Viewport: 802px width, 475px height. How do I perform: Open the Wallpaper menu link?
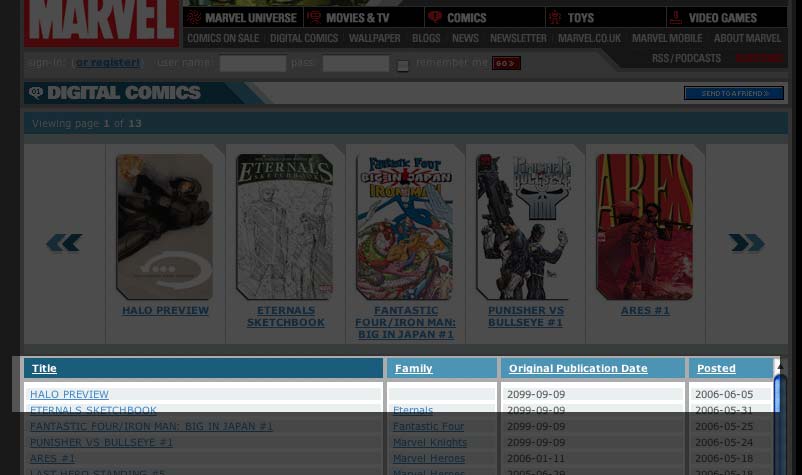click(374, 38)
